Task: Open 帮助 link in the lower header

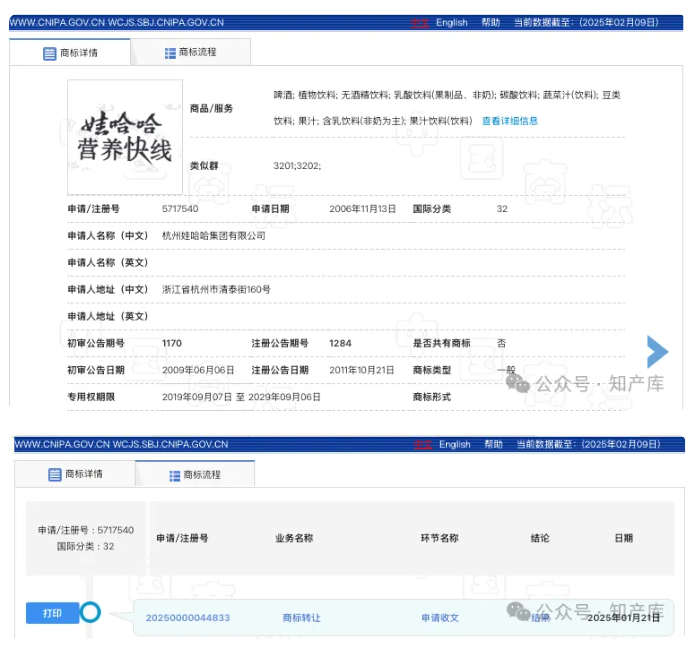Action: (x=493, y=444)
